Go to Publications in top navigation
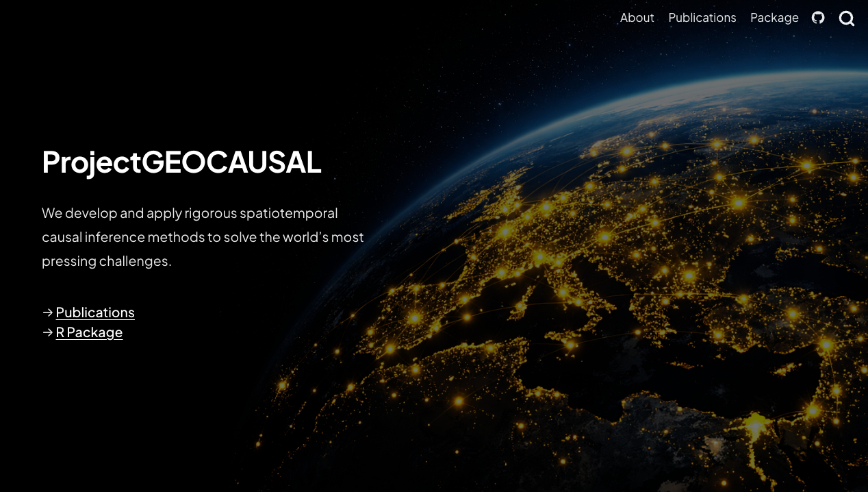This screenshot has height=492, width=868. pyautogui.click(x=702, y=18)
